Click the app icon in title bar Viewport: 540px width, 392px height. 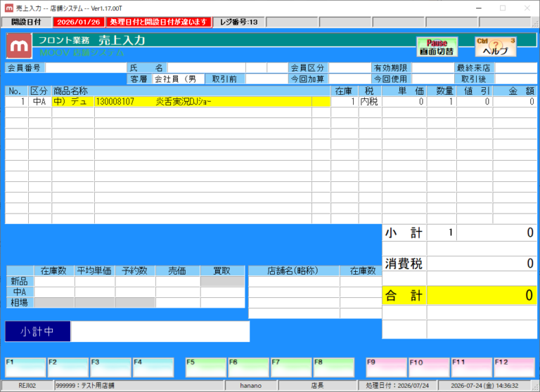pos(9,8)
